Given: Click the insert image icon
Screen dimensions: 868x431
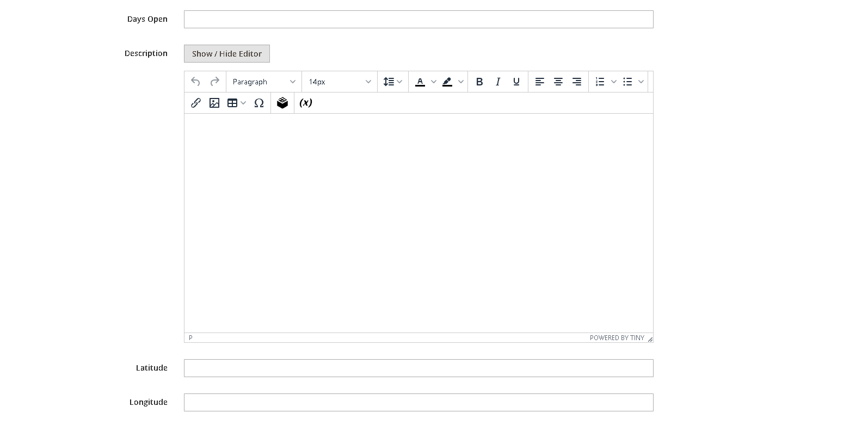Looking at the screenshot, I should (214, 103).
